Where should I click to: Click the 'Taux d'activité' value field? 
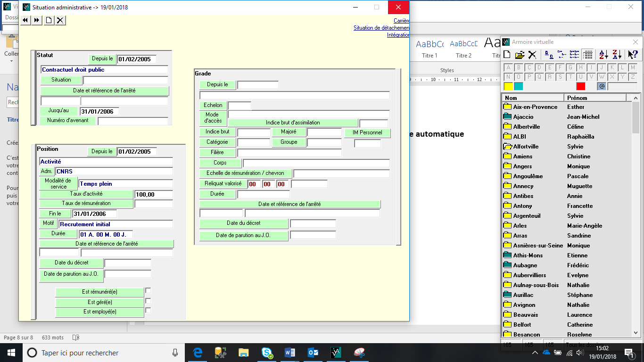[x=154, y=194]
